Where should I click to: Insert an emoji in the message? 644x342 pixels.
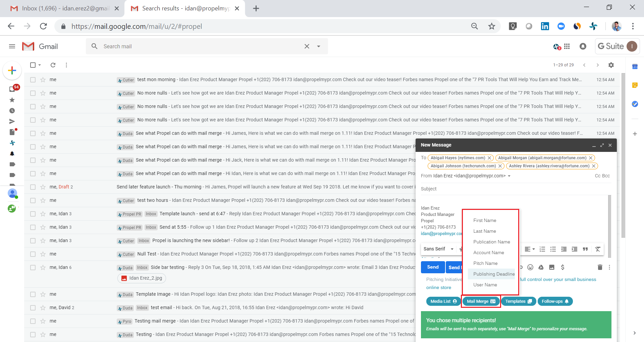(530, 267)
